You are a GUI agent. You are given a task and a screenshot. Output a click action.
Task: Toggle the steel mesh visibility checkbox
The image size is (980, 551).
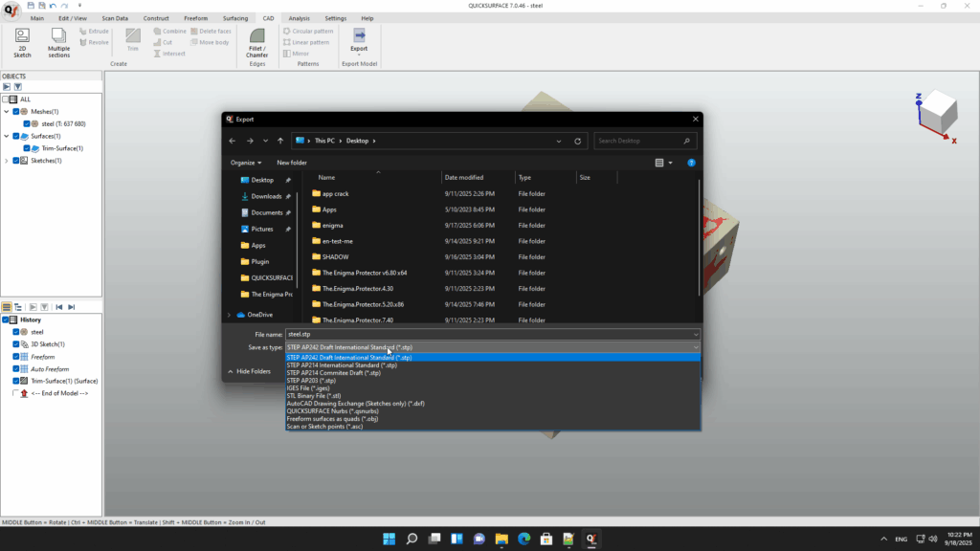(29, 123)
